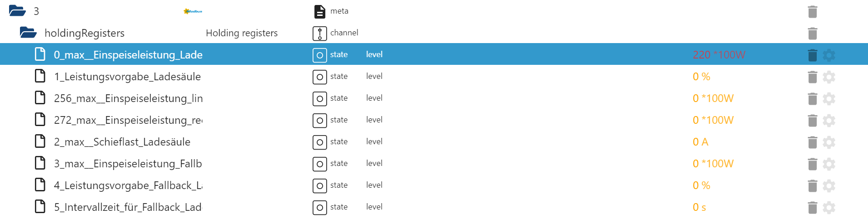Open gear settings for 5_Intervallzeit_für_Fallback_Lad

tap(829, 208)
